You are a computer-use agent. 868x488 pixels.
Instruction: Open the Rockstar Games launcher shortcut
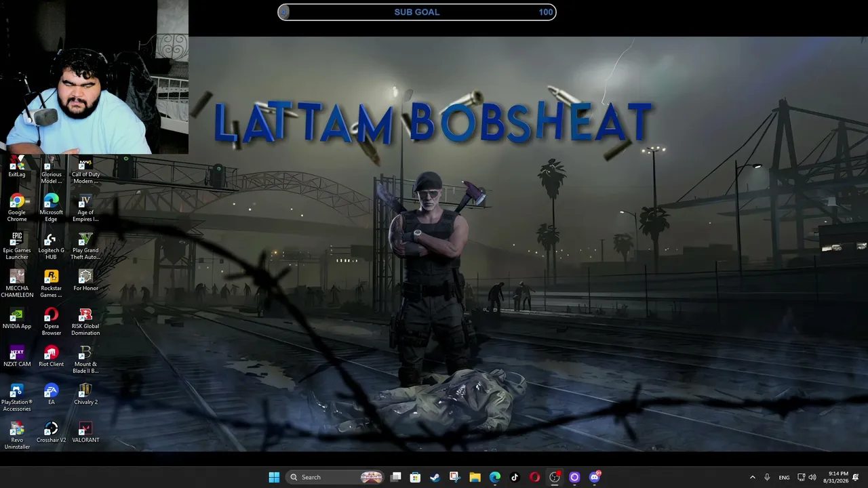[x=51, y=284]
